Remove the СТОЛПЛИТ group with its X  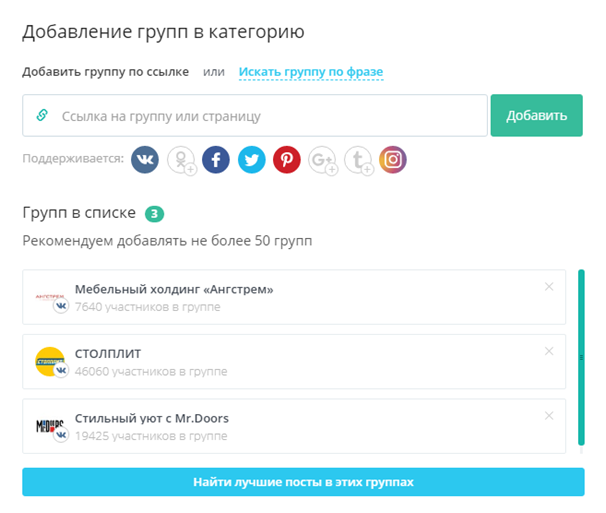click(x=549, y=351)
